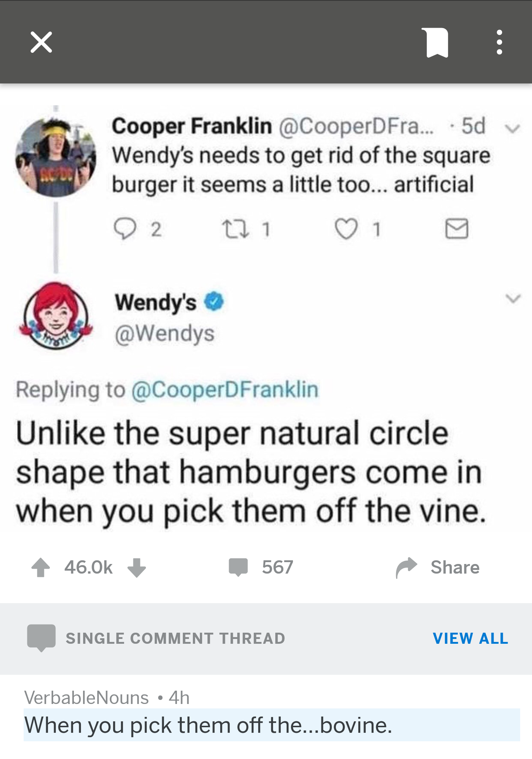This screenshot has height=759, width=532.
Task: Open the three-dot overflow menu
Action: point(499,42)
